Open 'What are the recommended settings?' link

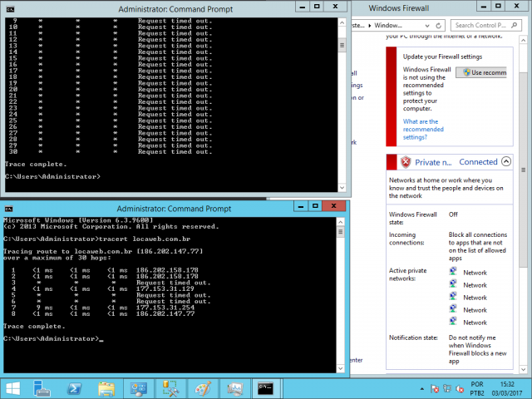pyautogui.click(x=423, y=130)
